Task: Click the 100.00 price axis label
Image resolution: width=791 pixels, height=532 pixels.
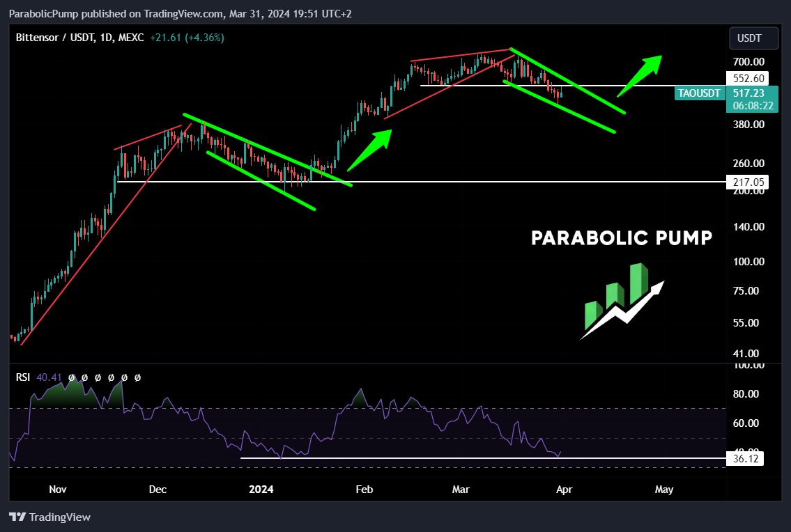Action: 748,261
